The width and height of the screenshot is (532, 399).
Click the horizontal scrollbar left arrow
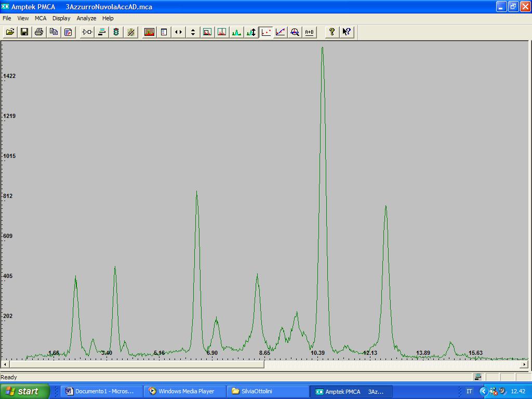(x=5, y=364)
